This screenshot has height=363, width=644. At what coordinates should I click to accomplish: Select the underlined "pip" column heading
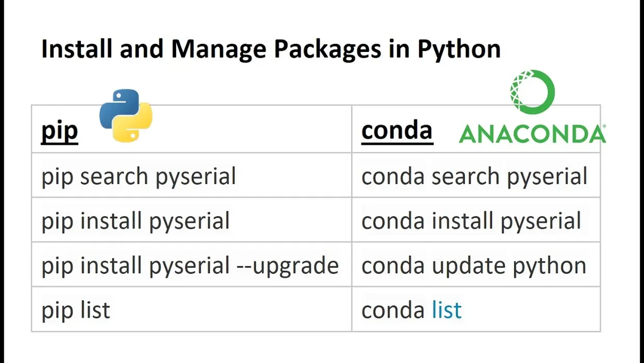59,131
